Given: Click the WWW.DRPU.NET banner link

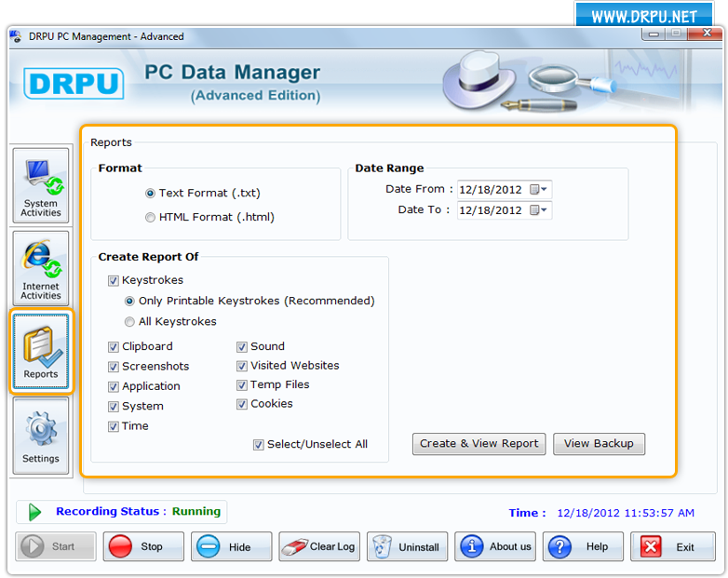Looking at the screenshot, I should pyautogui.click(x=644, y=17).
